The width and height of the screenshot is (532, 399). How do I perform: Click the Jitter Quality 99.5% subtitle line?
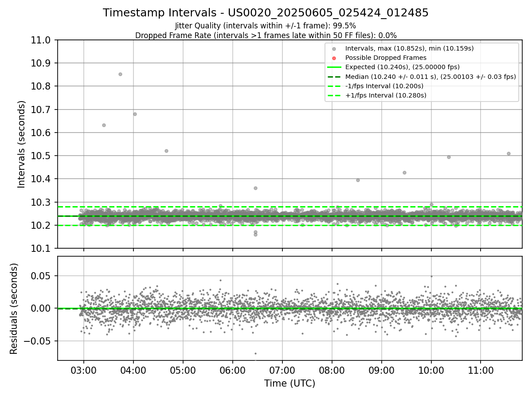pyautogui.click(x=266, y=26)
